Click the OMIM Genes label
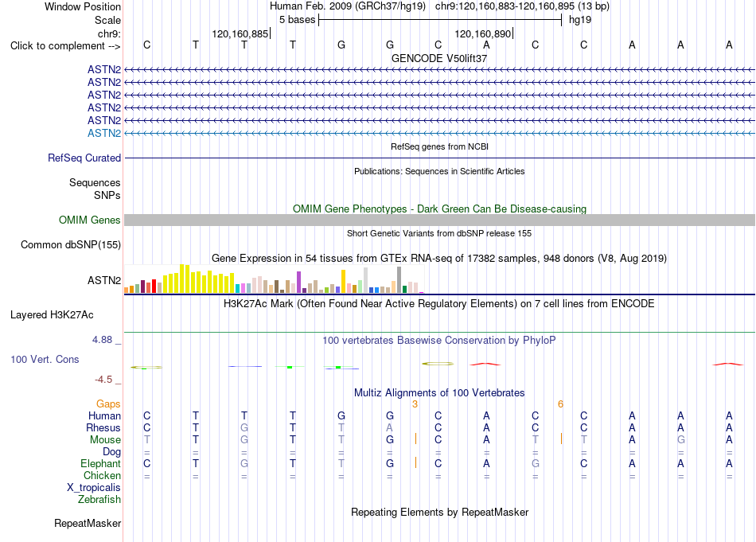Image resolution: width=756 pixels, height=542 pixels. coord(89,220)
